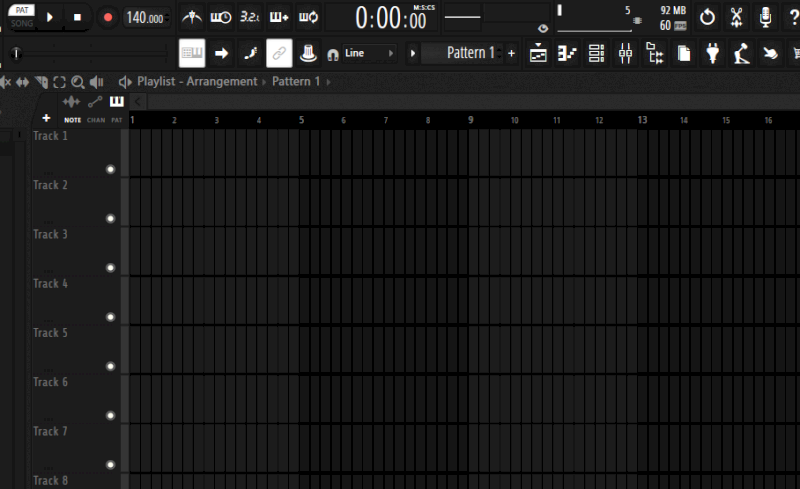
Task: Toggle the 3.2.1 countdown before recording
Action: click(x=249, y=17)
